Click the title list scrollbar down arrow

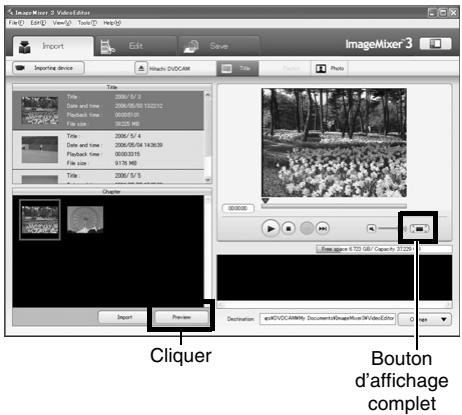[208, 180]
